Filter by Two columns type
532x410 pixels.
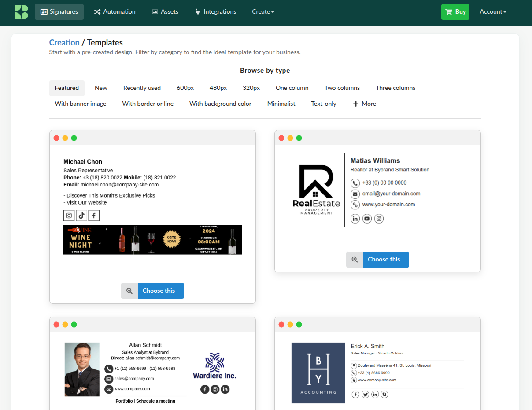click(342, 88)
